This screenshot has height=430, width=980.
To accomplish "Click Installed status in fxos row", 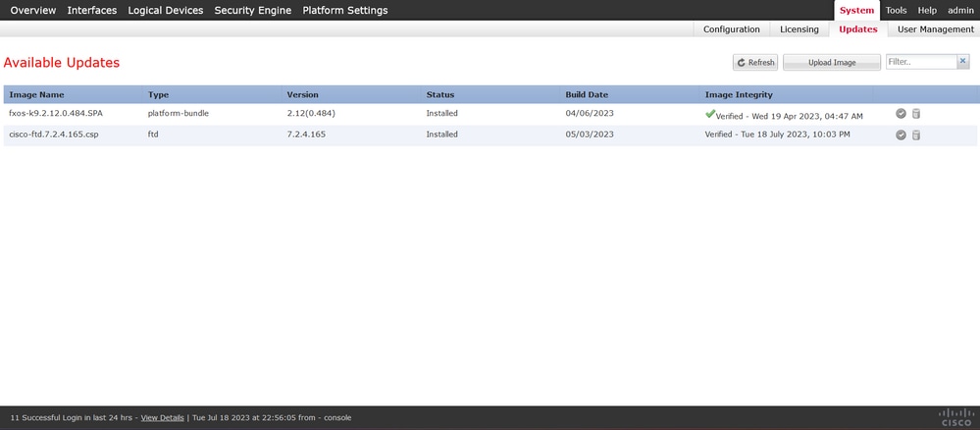I will 441,113.
